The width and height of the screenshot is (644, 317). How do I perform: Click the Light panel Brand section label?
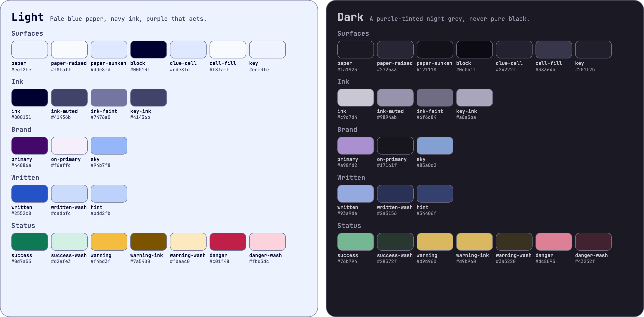(21, 130)
